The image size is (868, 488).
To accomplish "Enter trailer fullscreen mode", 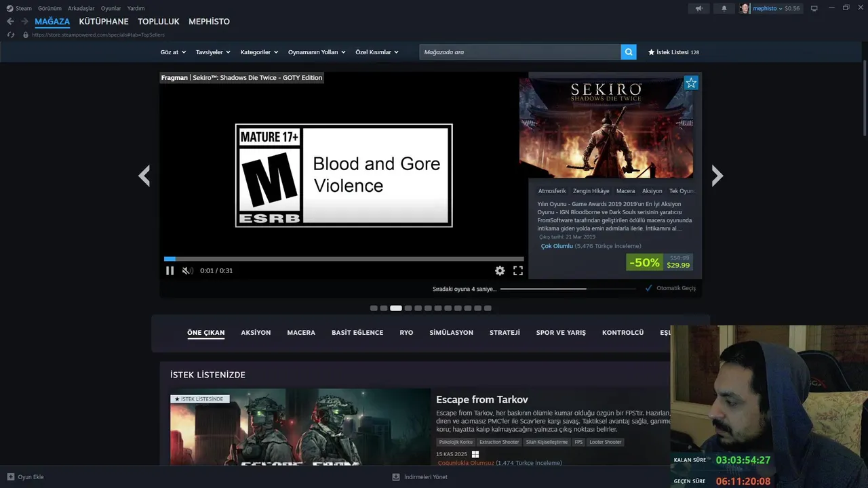I will click(x=518, y=270).
